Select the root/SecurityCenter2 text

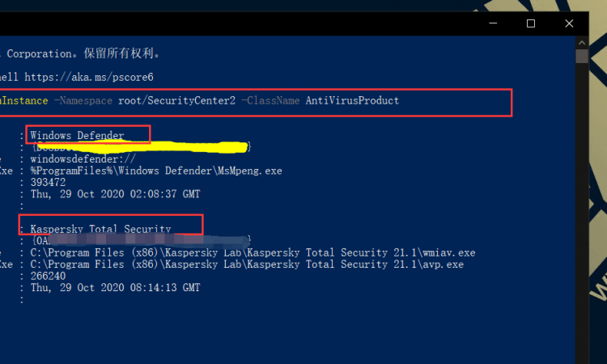coord(176,101)
